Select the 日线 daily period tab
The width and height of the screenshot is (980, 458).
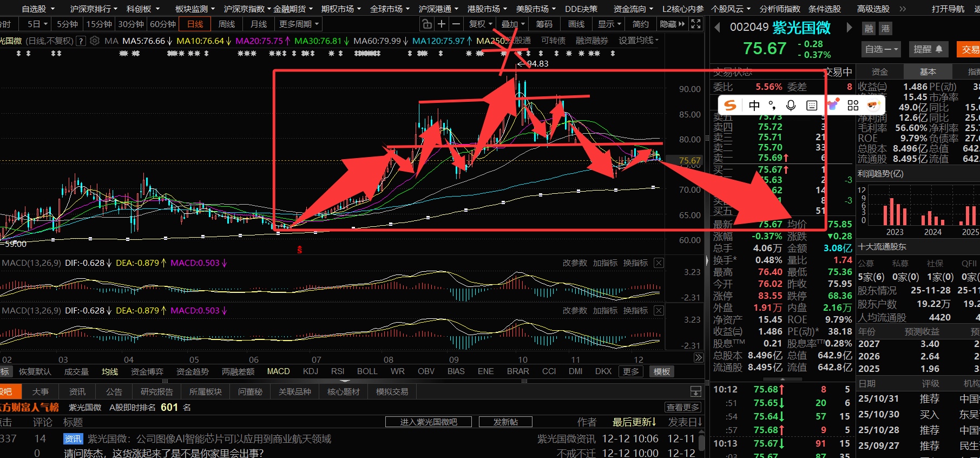tap(195, 24)
